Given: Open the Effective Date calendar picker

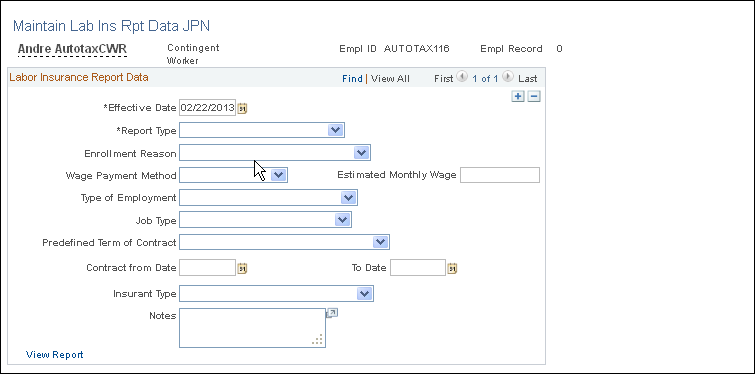Looking at the screenshot, I should (x=242, y=108).
